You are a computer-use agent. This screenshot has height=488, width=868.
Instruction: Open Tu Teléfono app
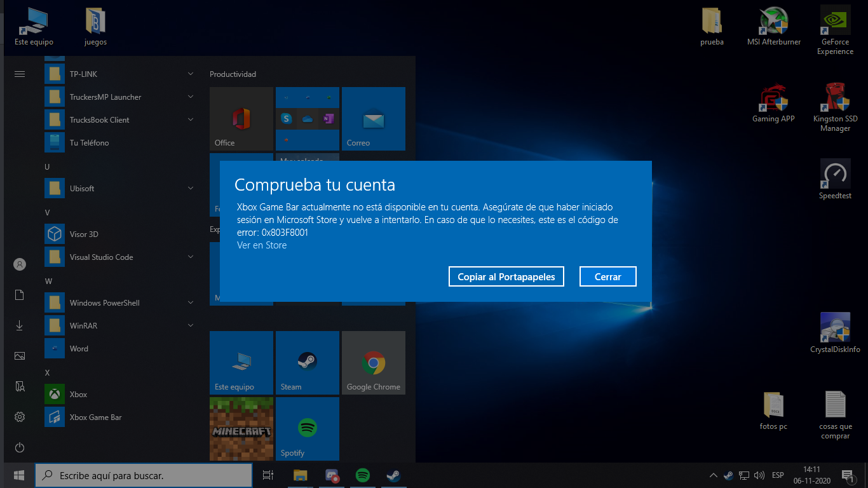121,142
